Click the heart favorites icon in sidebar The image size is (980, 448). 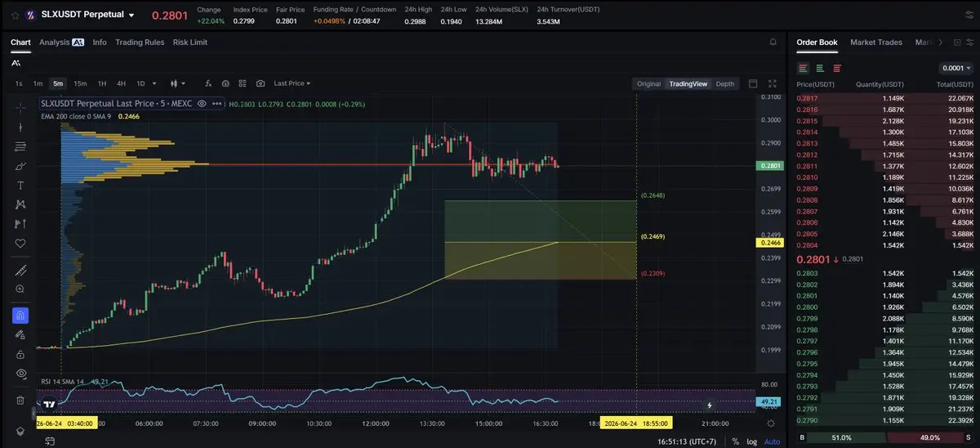[x=20, y=244]
